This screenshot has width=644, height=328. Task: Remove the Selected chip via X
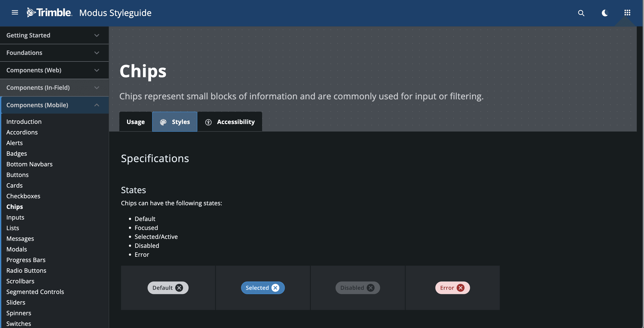coord(275,288)
